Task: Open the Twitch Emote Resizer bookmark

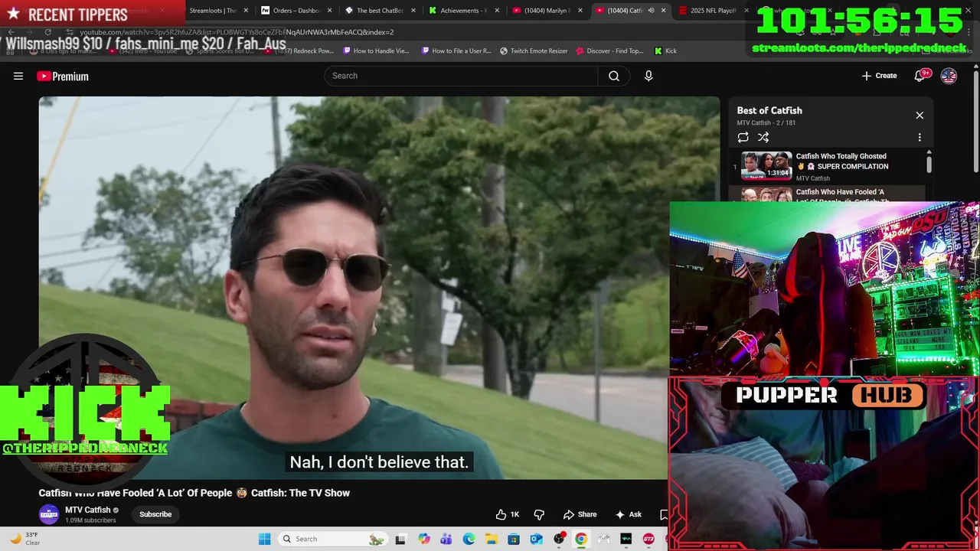Action: [x=534, y=51]
